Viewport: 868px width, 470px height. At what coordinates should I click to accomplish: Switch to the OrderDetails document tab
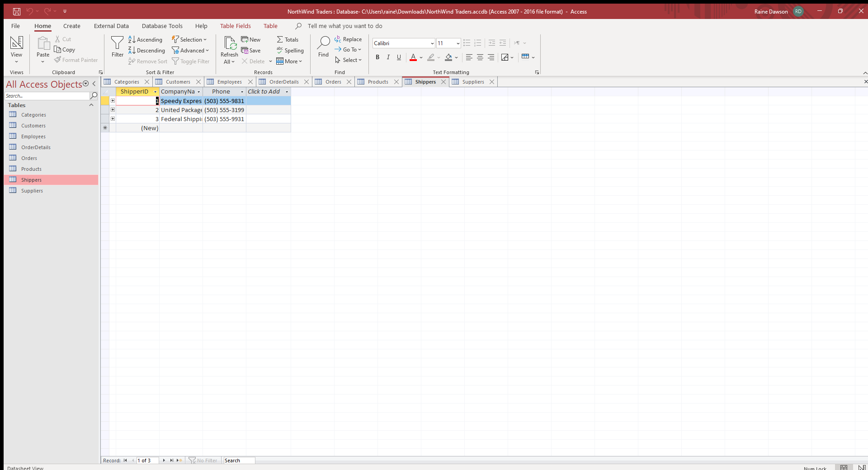click(284, 82)
